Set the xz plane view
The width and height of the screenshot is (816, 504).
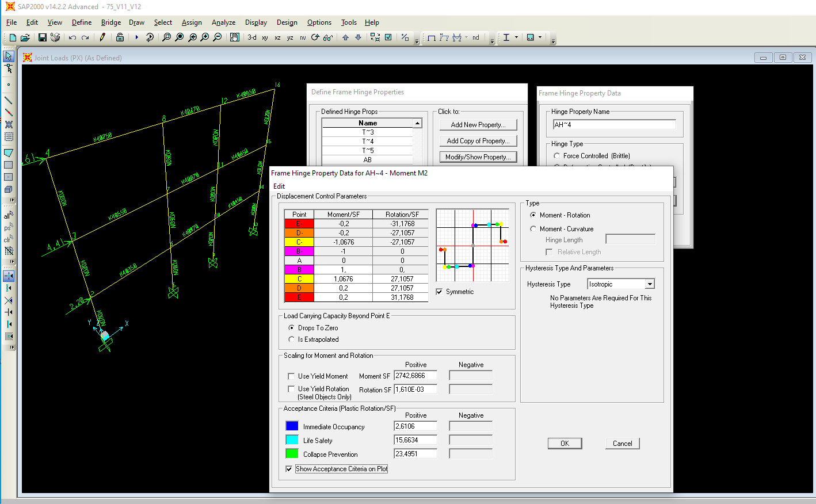click(x=277, y=37)
